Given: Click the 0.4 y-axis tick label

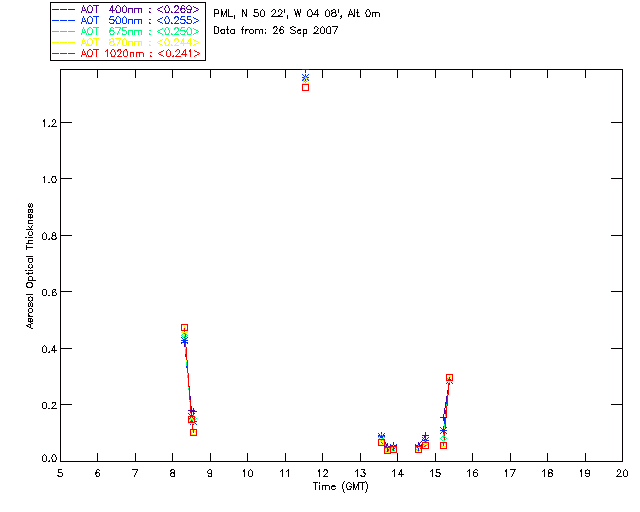Looking at the screenshot, I should pyautogui.click(x=49, y=349).
